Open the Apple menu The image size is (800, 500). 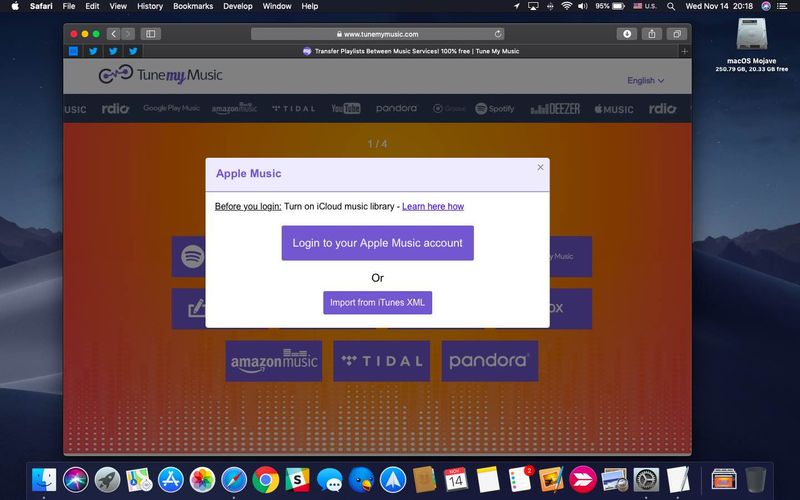click(x=15, y=6)
